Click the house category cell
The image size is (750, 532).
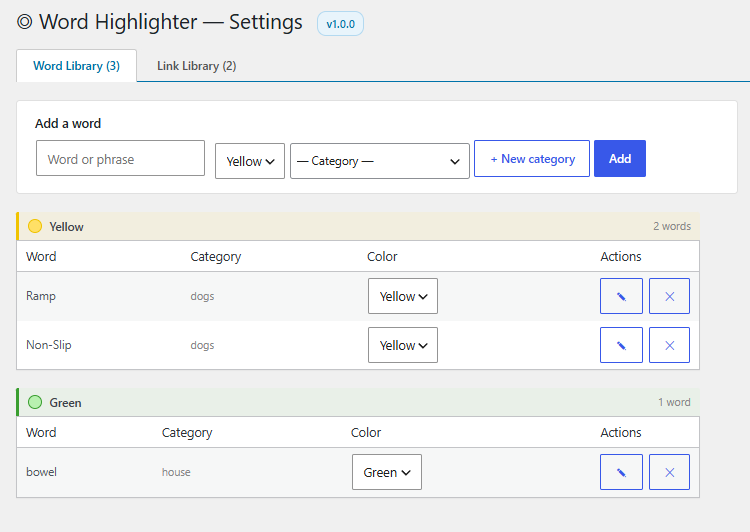pos(176,472)
